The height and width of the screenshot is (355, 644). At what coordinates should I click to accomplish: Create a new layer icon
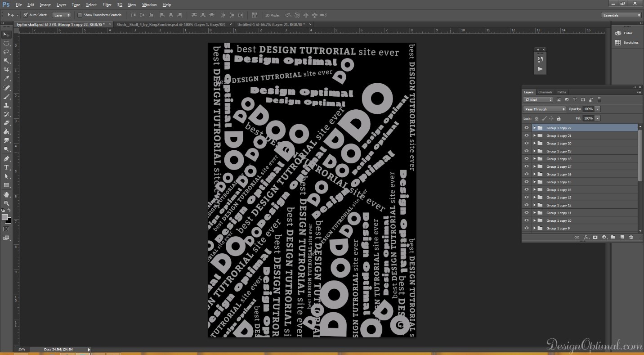pos(622,237)
